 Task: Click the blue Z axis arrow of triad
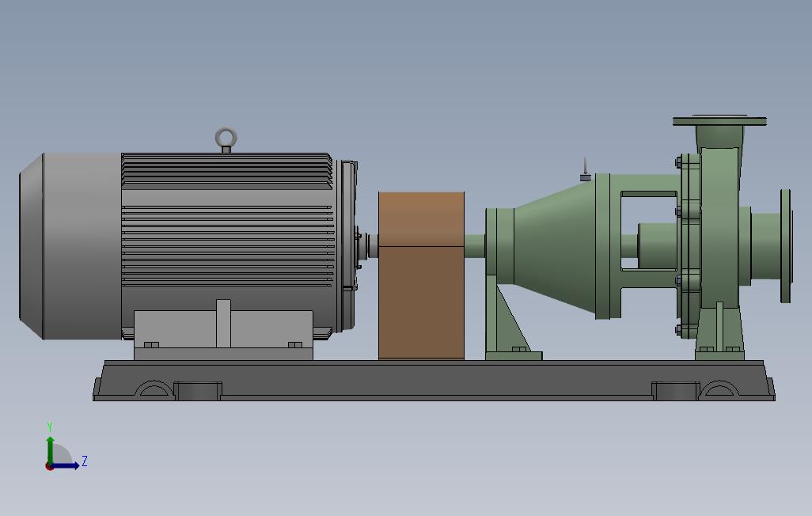click(x=65, y=466)
